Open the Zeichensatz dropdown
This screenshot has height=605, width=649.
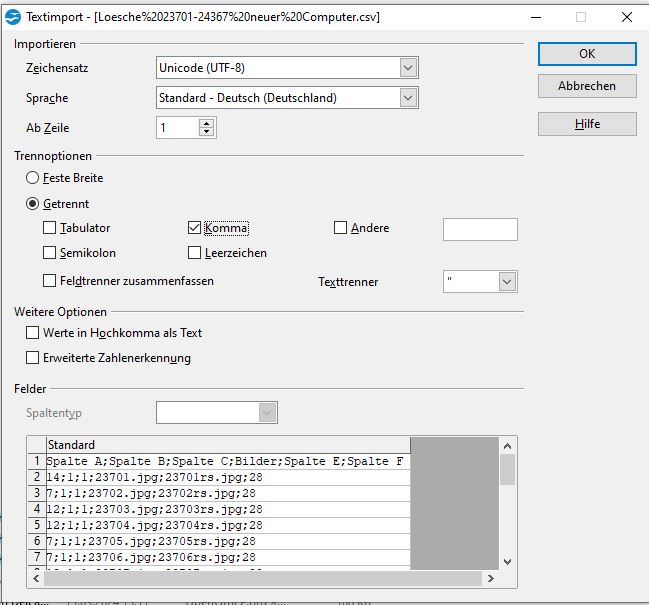coord(407,68)
